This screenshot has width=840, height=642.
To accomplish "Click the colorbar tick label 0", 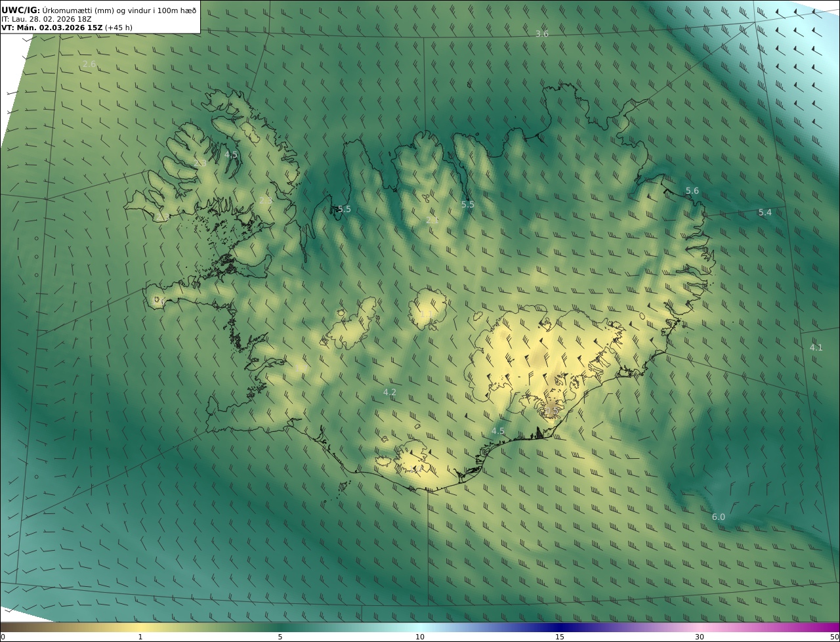I will click(x=3, y=637).
